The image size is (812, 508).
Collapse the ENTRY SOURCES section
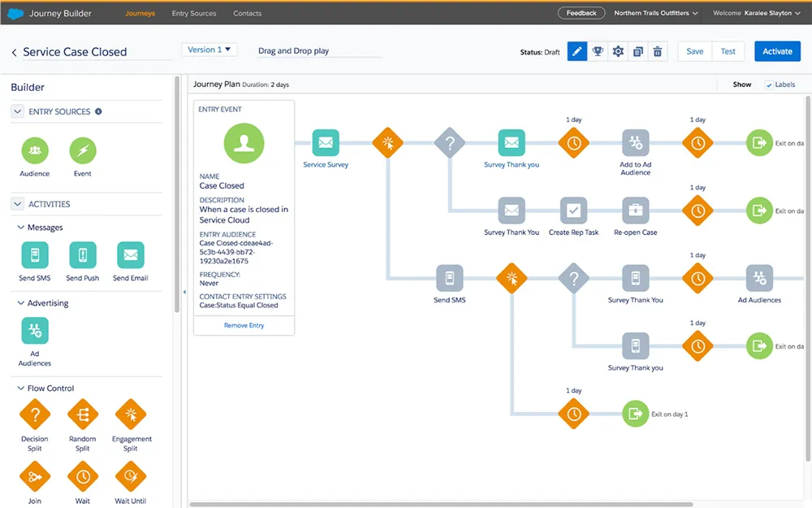coord(18,111)
